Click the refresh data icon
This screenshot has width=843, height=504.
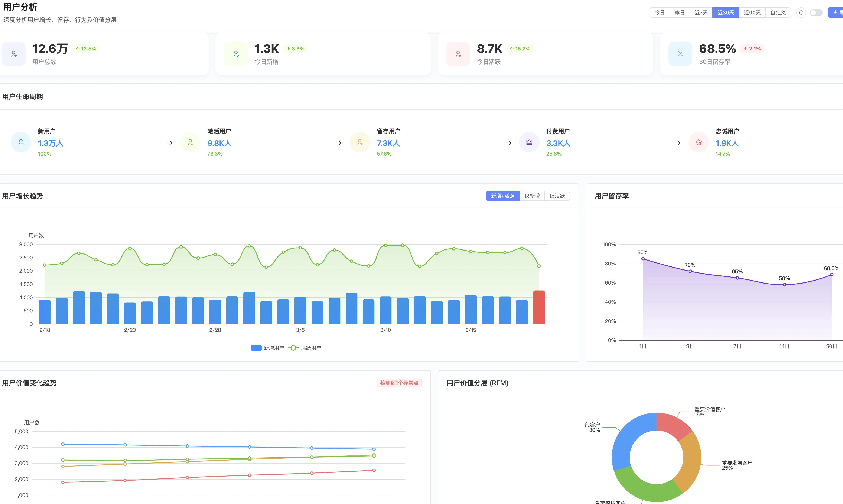801,13
